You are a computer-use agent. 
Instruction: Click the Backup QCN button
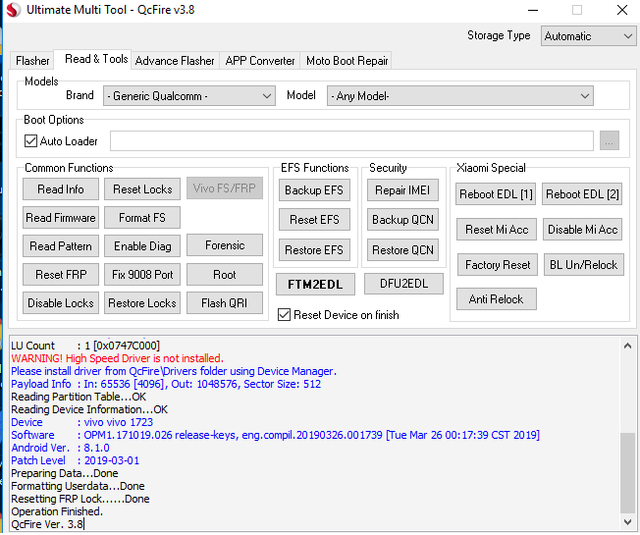403,220
